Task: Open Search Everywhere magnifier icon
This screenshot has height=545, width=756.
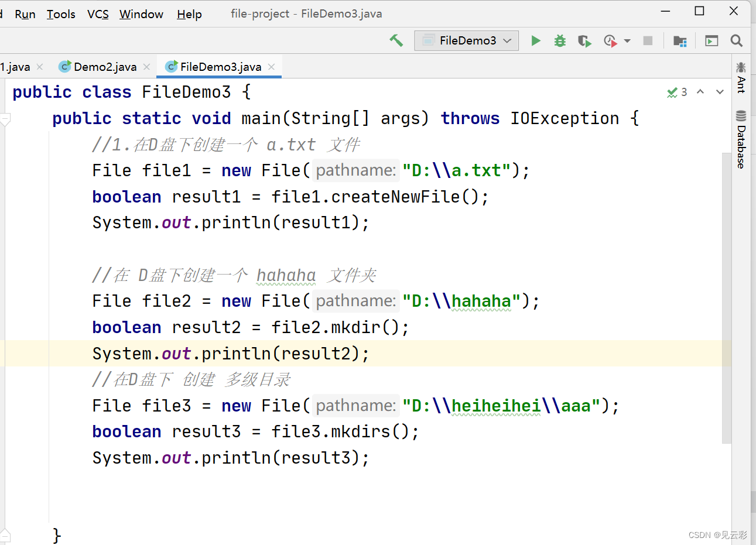Action: point(737,40)
